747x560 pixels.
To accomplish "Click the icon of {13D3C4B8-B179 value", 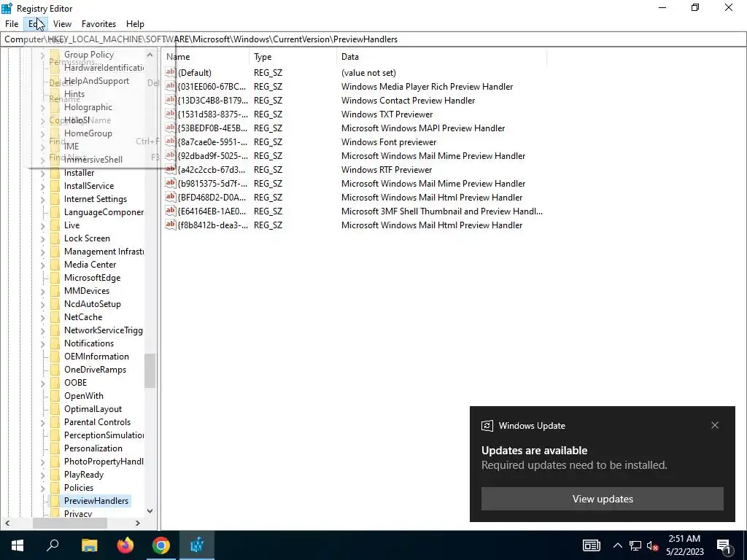I will (171, 100).
